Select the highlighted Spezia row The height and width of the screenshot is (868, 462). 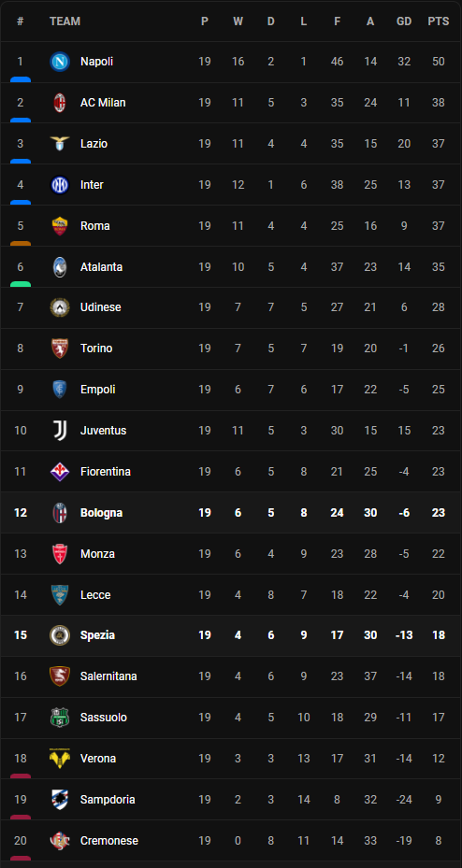[x=231, y=635]
